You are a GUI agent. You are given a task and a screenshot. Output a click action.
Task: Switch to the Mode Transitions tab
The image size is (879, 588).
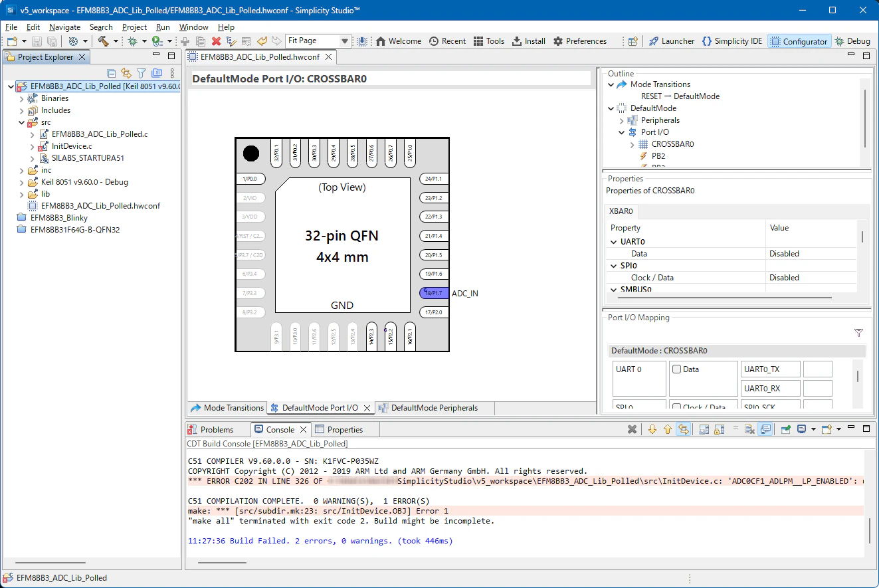click(227, 408)
